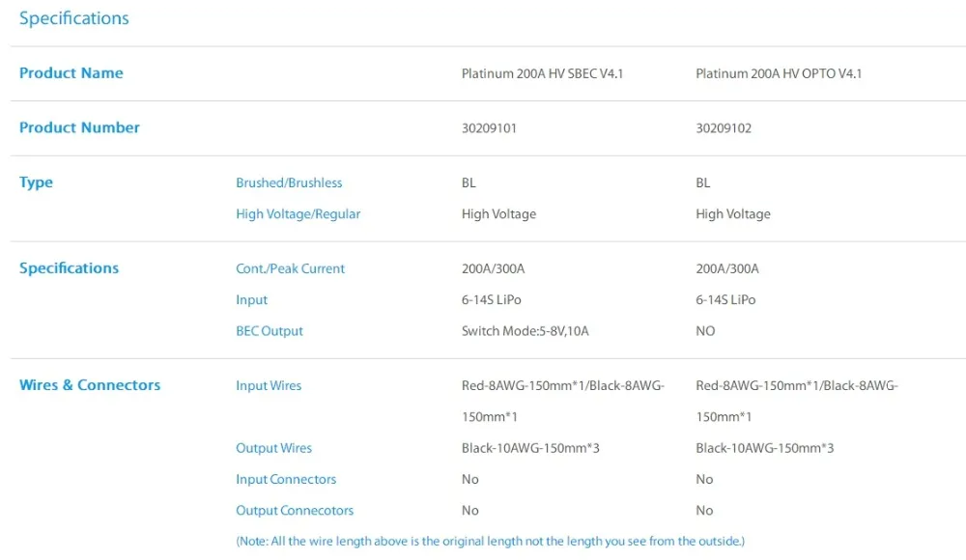Viewport: 966px width, 560px height.
Task: Click the "Cont./Peak Current" attribute label
Action: click(290, 268)
